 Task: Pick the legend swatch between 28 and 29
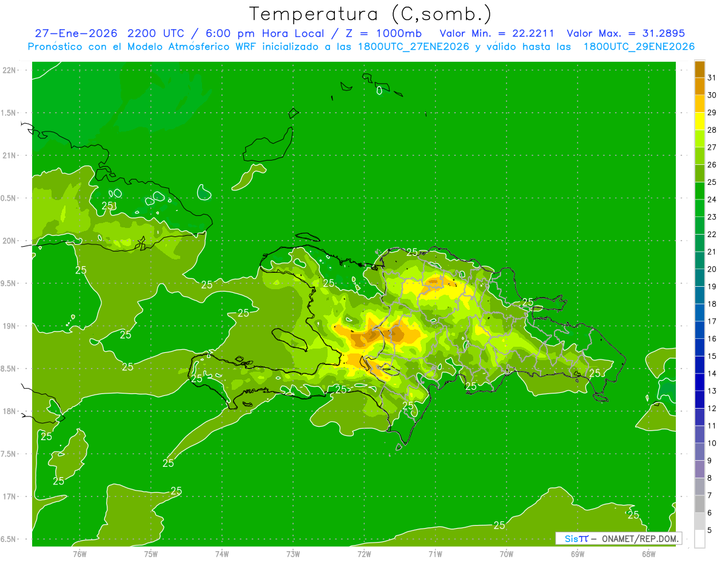(699, 121)
